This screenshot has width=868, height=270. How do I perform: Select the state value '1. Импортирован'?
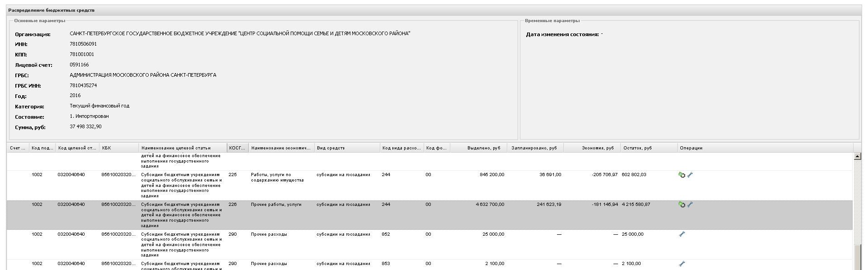pos(89,116)
